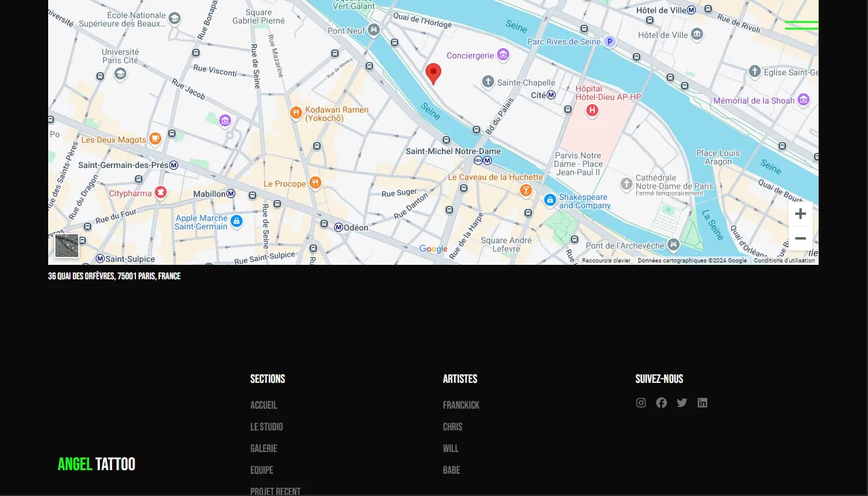Click the Angel Tattoo footer logo
Image resolution: width=868 pixels, height=496 pixels.
[x=96, y=464]
